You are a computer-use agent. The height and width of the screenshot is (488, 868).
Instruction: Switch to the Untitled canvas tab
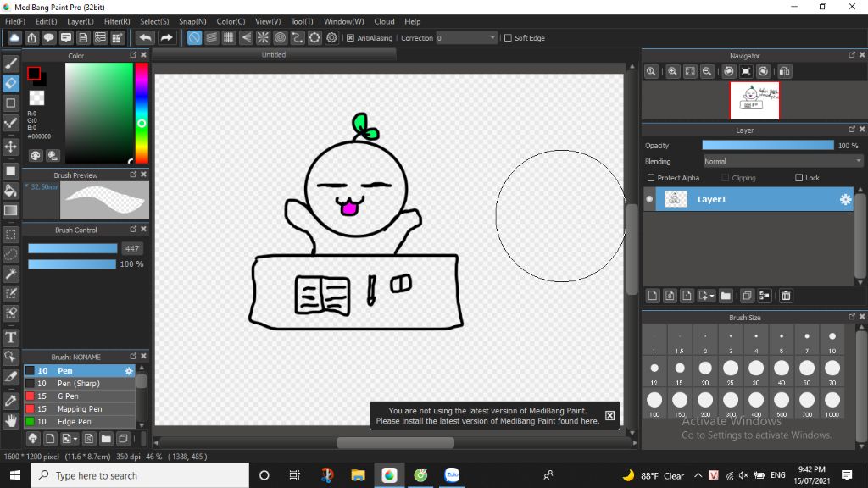274,55
